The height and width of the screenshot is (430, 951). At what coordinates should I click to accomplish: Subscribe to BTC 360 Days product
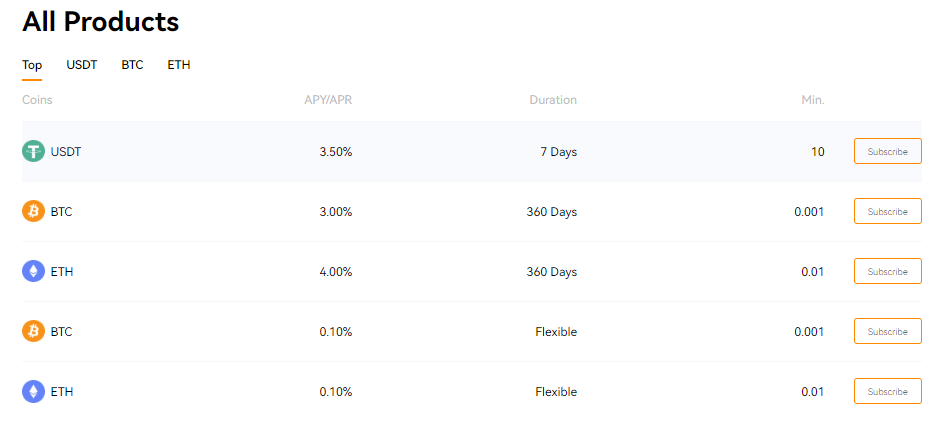[887, 212]
